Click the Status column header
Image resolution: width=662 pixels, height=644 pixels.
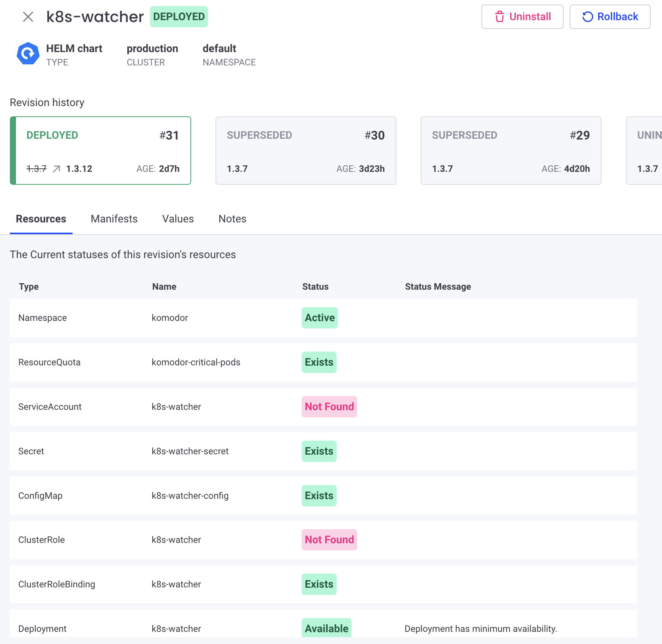pos(315,287)
